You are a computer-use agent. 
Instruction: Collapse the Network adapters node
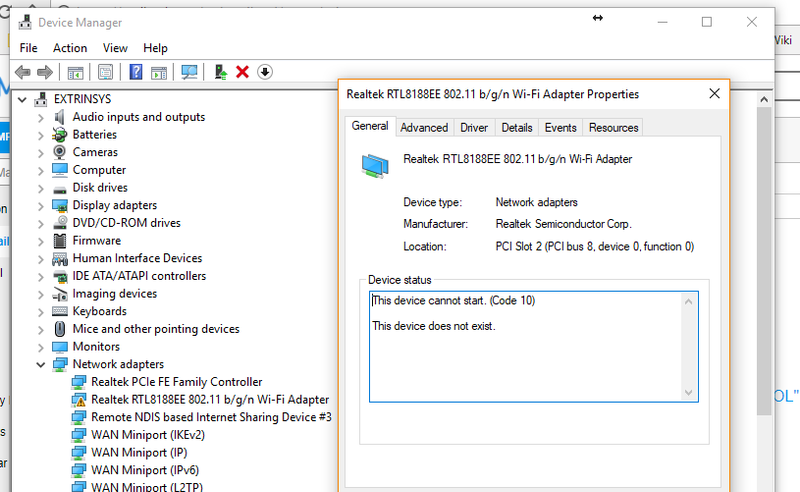[x=41, y=364]
